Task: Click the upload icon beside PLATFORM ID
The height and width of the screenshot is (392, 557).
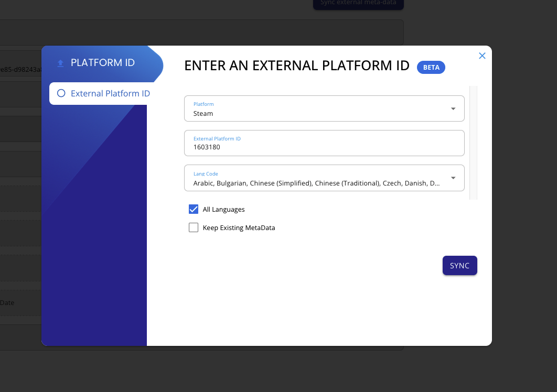Action: coord(60,63)
